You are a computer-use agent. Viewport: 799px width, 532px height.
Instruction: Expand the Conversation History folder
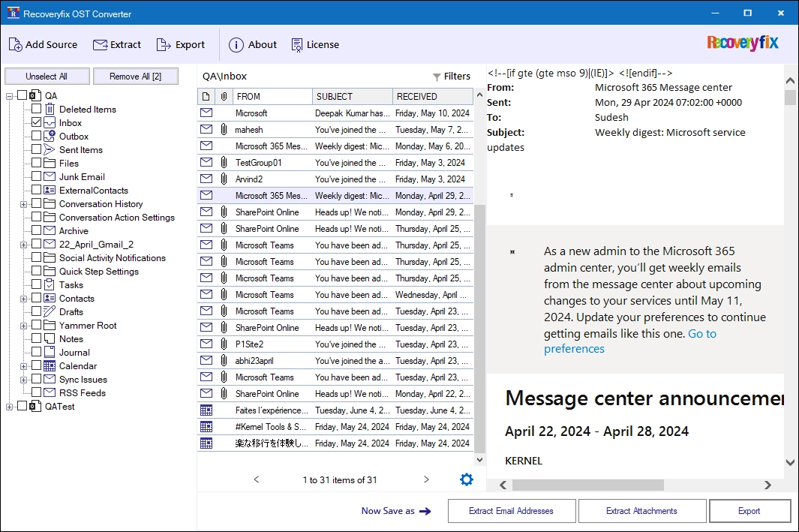tap(23, 204)
